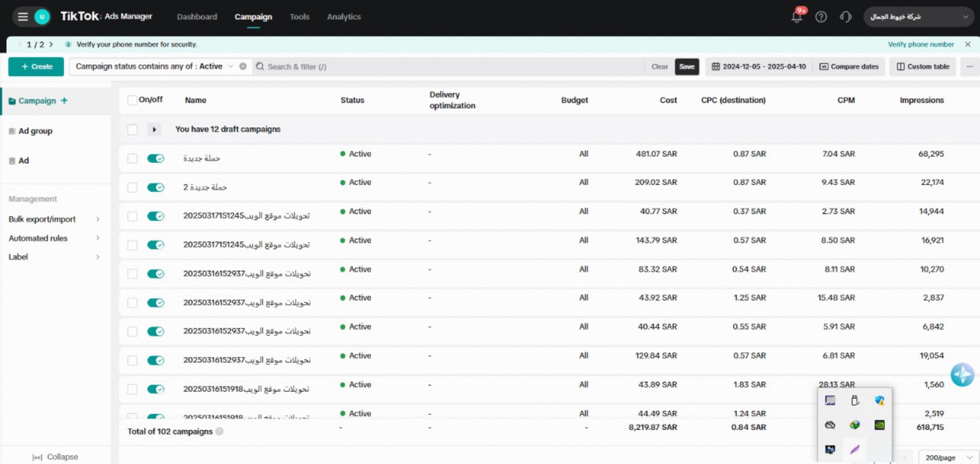Open the Ad group level tab
The height and width of the screenshot is (464, 980).
coord(35,131)
